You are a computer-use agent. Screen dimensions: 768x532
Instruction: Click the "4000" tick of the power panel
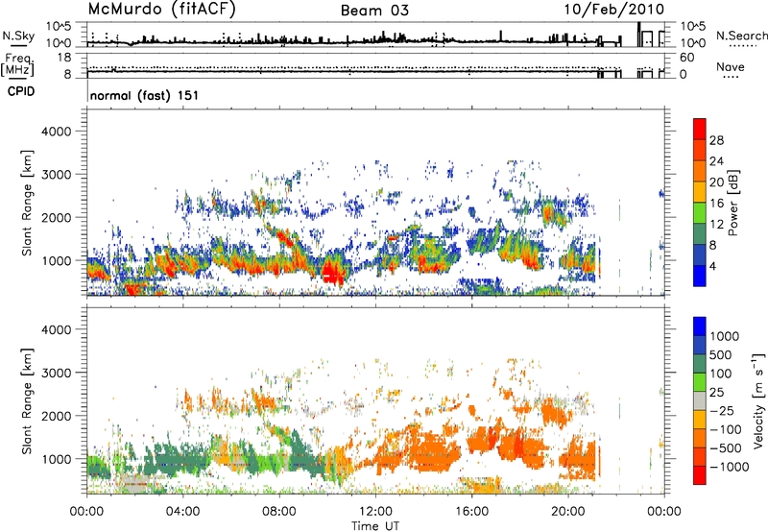coord(57,132)
